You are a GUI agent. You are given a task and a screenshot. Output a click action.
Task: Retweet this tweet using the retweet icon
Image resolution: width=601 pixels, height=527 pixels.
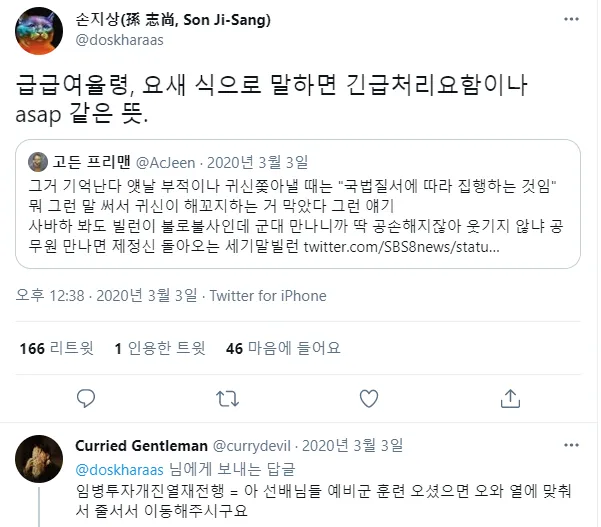[x=227, y=399]
